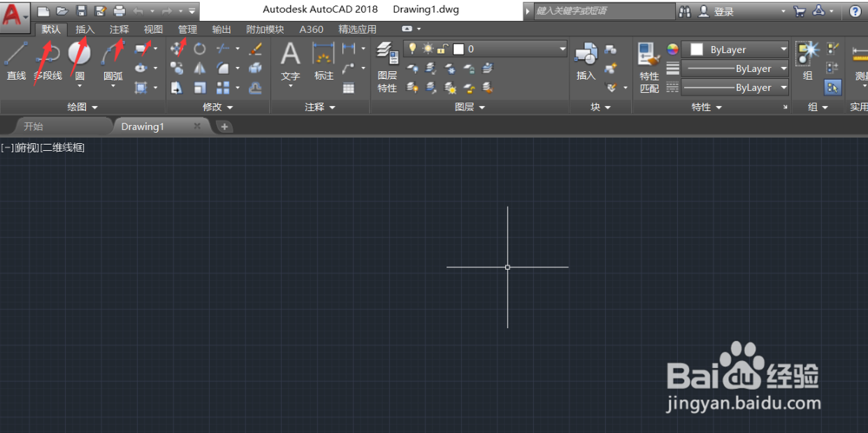
Task: Open the object color ByLayer dropdown
Action: 783,49
